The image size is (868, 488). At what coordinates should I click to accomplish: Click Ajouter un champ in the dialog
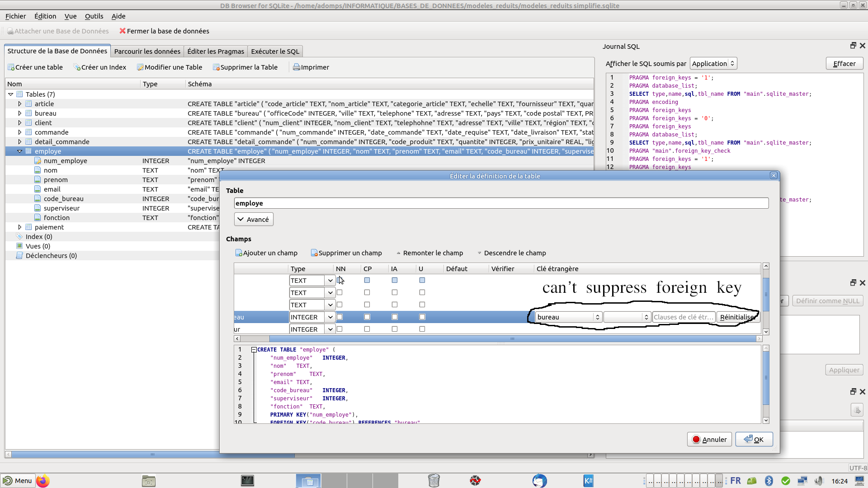click(266, 253)
